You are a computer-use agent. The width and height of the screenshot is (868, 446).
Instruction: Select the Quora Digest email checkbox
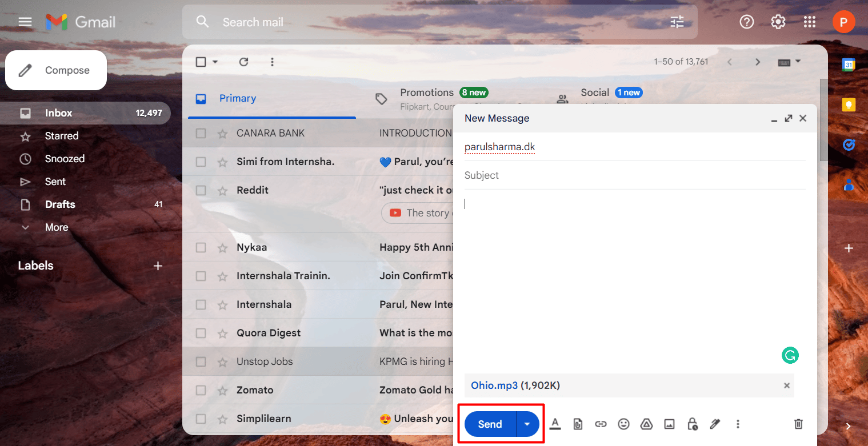click(x=201, y=333)
